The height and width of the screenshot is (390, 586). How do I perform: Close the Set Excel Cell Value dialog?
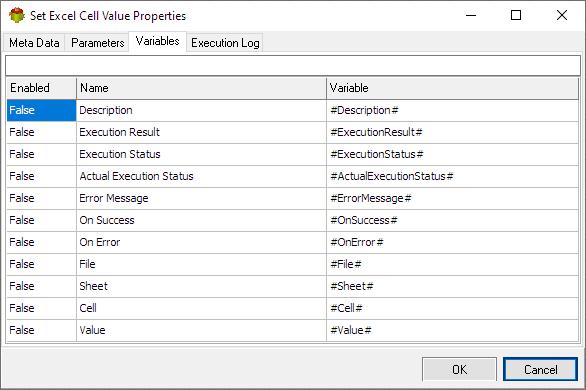click(x=562, y=15)
